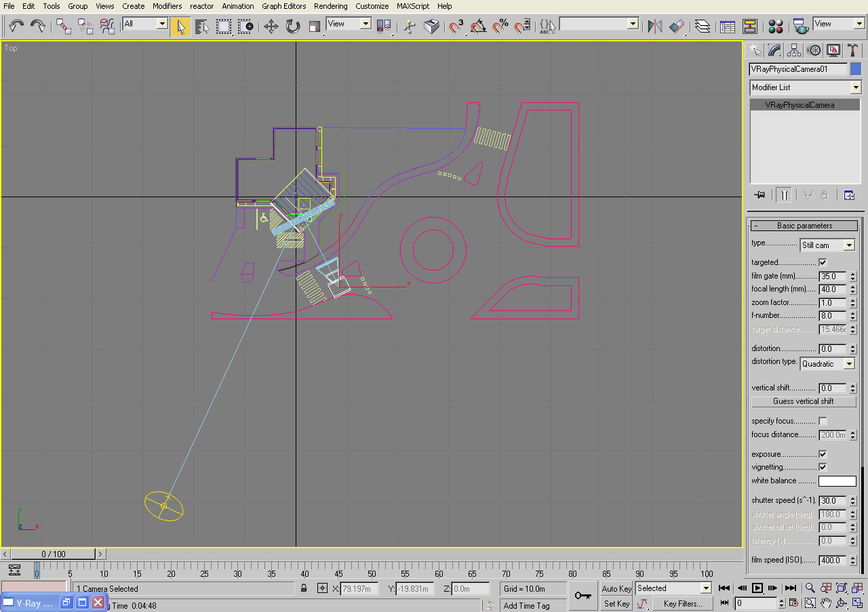Click the Zoom Extents All icon
The width and height of the screenshot is (868, 612).
[857, 588]
